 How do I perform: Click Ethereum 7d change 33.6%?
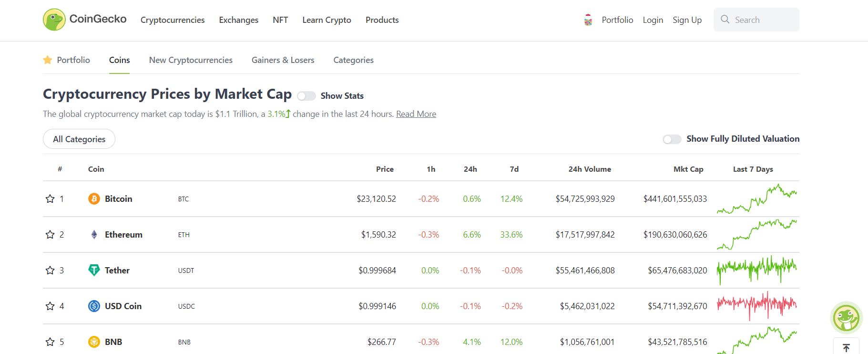coord(511,235)
